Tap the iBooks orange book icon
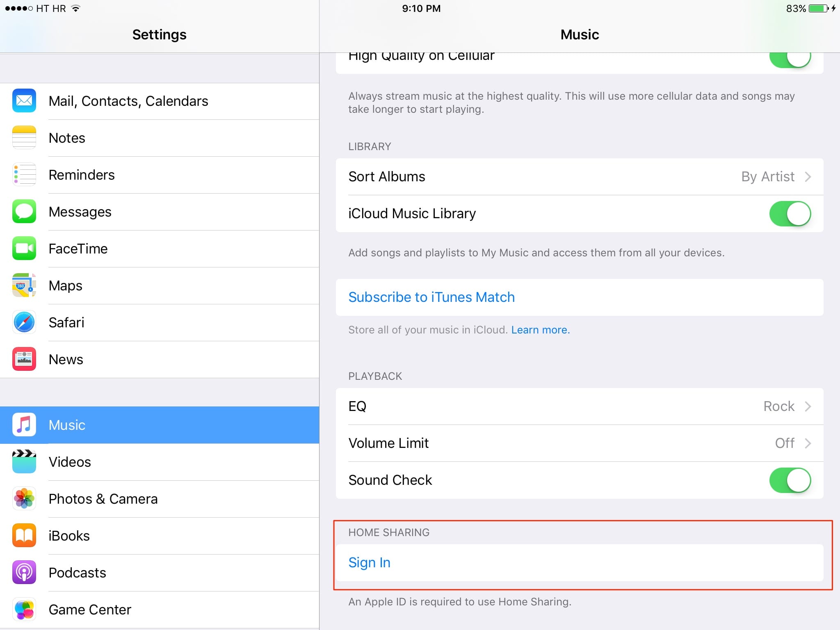 [x=24, y=536]
